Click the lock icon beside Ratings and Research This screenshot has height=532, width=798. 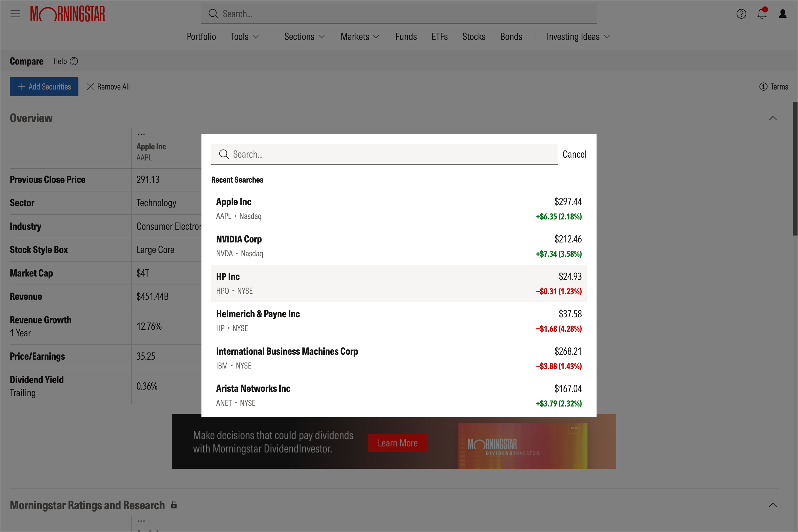[x=174, y=505]
